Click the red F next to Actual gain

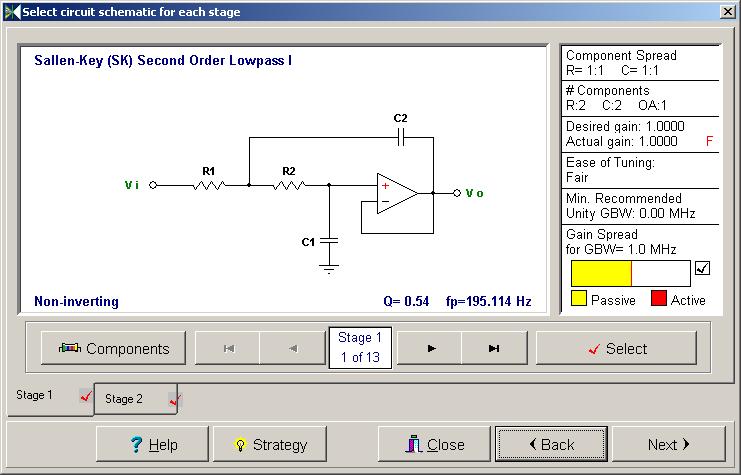point(709,141)
